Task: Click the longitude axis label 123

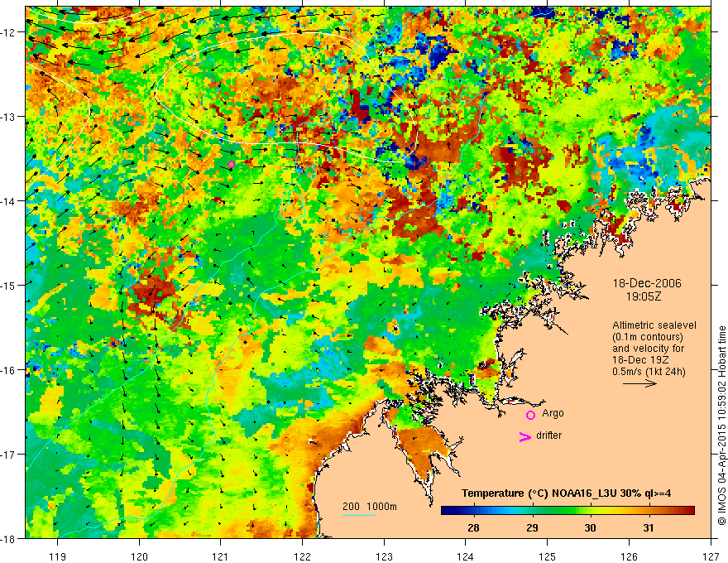Action: coord(384,556)
